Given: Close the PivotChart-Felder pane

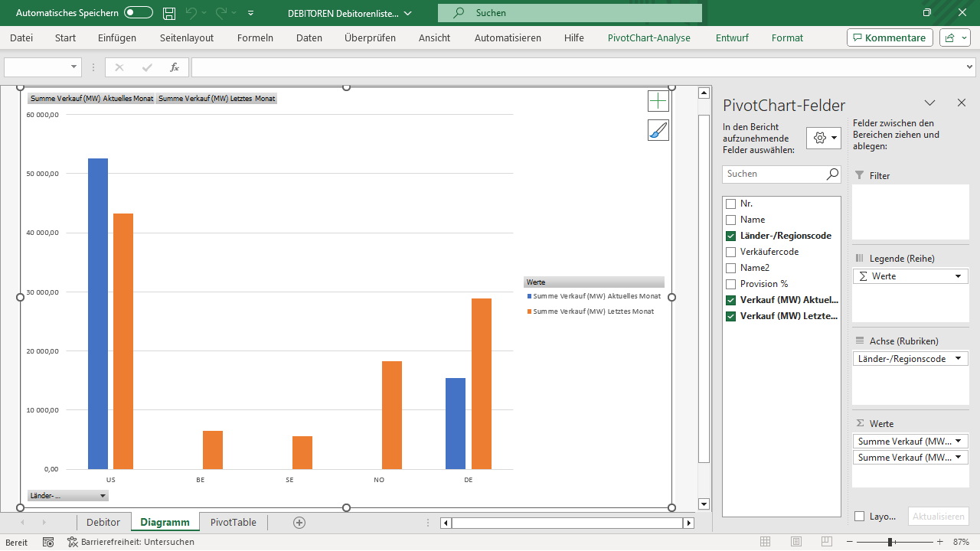Looking at the screenshot, I should 962,103.
